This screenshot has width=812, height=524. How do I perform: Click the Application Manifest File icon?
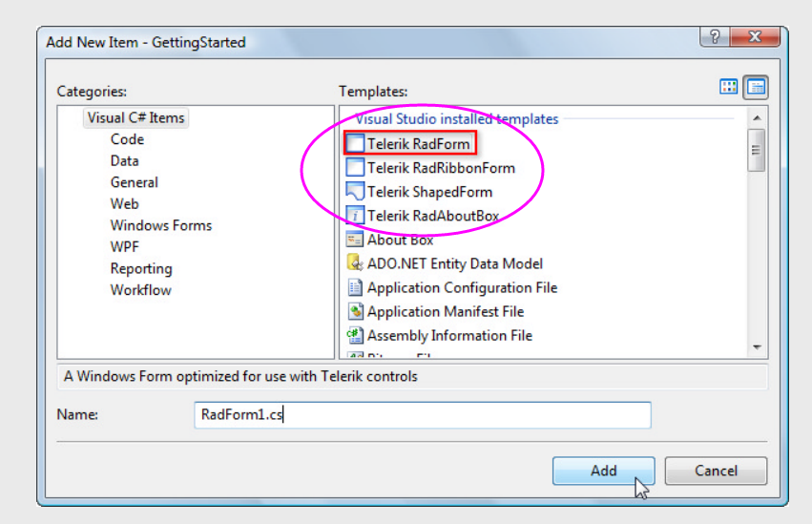(355, 310)
